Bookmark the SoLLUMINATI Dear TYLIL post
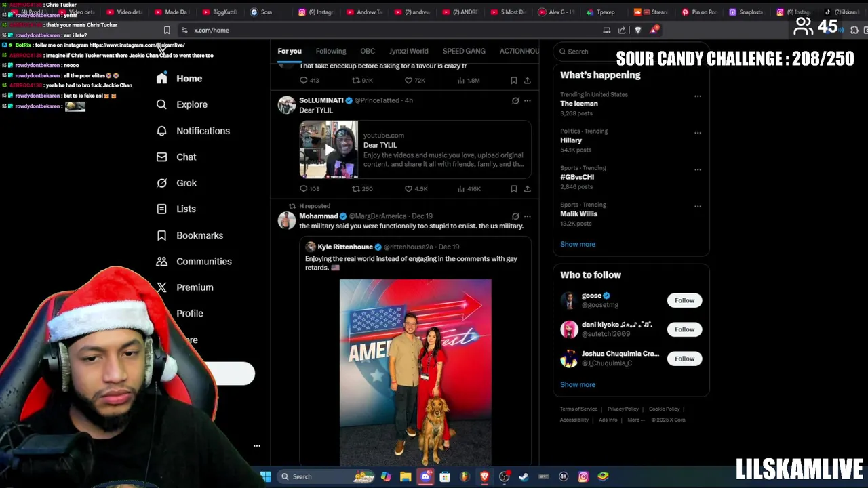 click(513, 189)
